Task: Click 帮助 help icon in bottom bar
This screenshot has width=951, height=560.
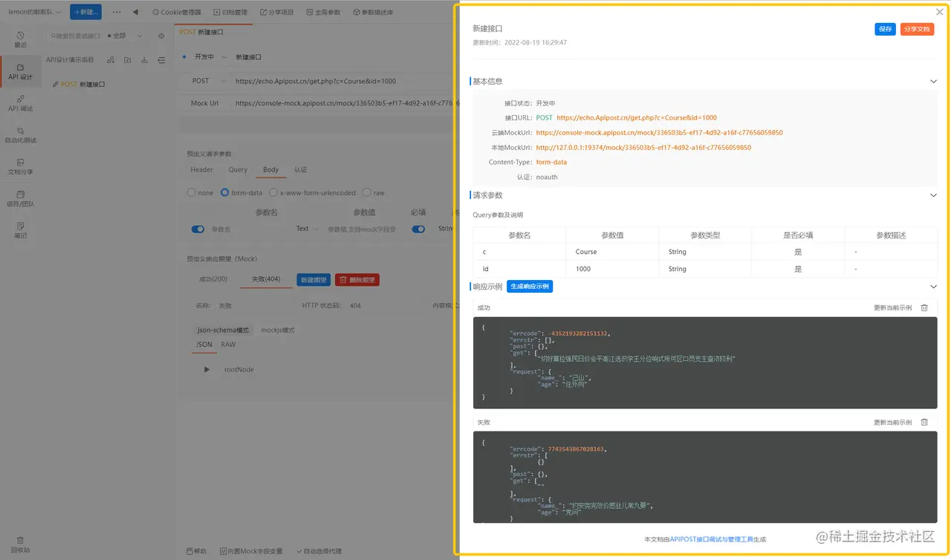Action: pyautogui.click(x=196, y=551)
